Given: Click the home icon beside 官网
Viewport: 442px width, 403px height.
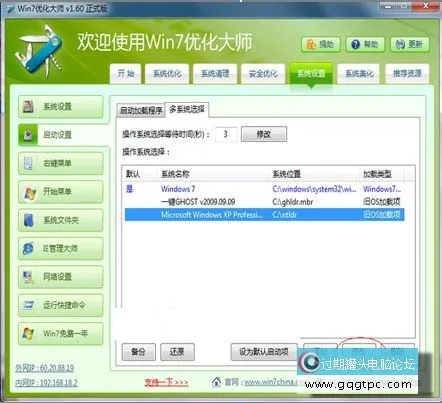Looking at the screenshot, I should pyautogui.click(x=216, y=382).
